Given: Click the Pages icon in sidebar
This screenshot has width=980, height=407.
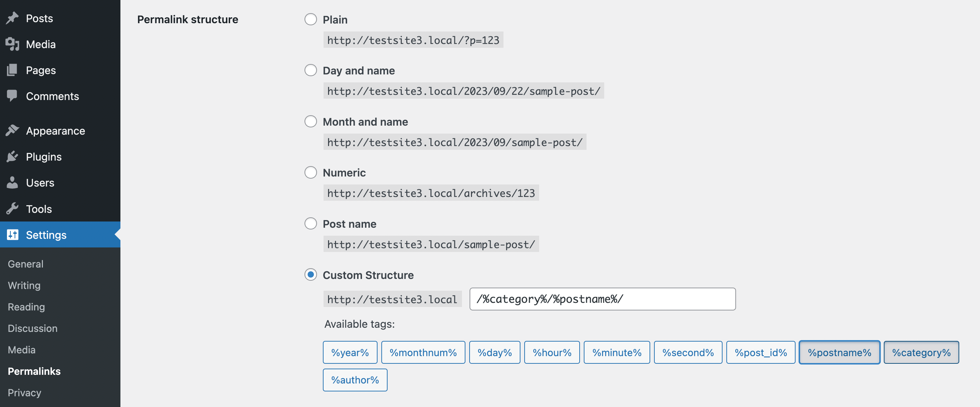Looking at the screenshot, I should point(12,70).
